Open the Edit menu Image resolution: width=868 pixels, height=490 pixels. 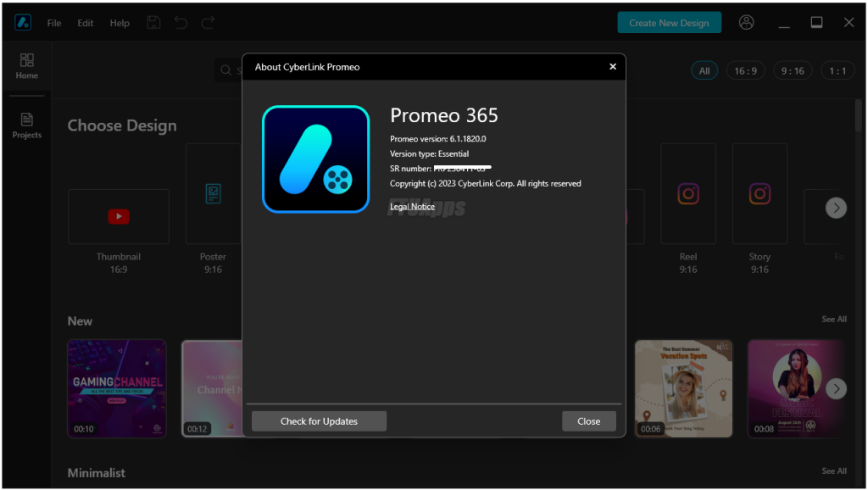(86, 23)
